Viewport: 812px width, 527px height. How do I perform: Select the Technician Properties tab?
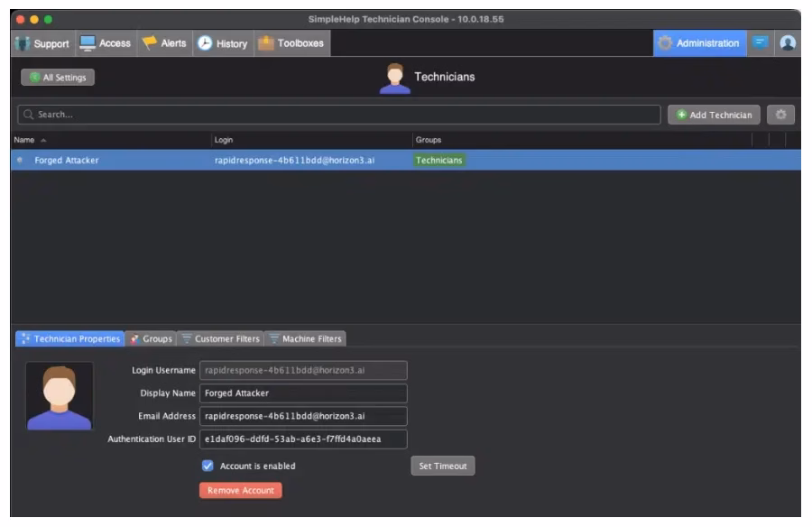tap(69, 339)
